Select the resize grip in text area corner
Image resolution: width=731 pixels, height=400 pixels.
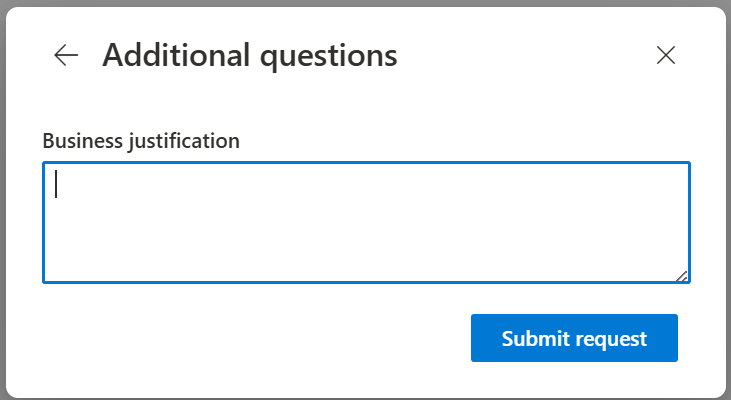tap(682, 276)
